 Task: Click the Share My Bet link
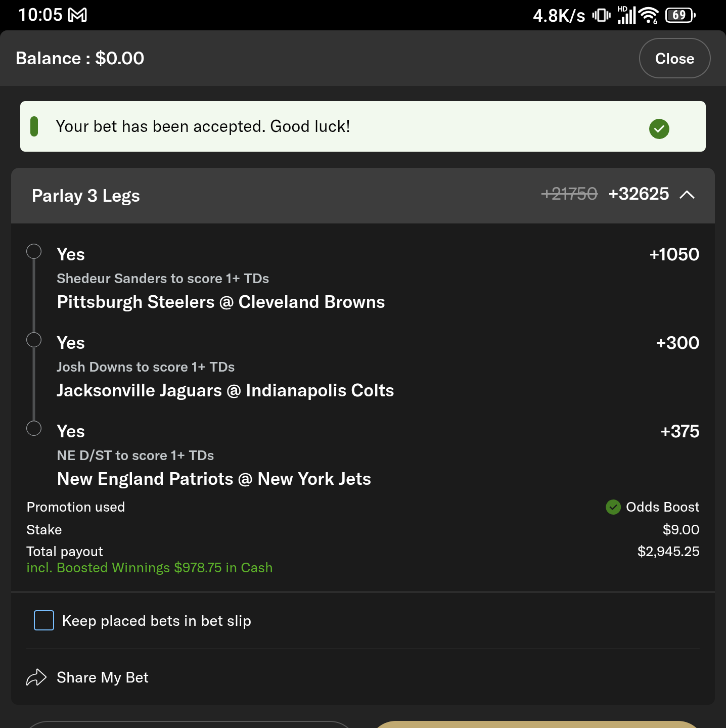pos(103,677)
